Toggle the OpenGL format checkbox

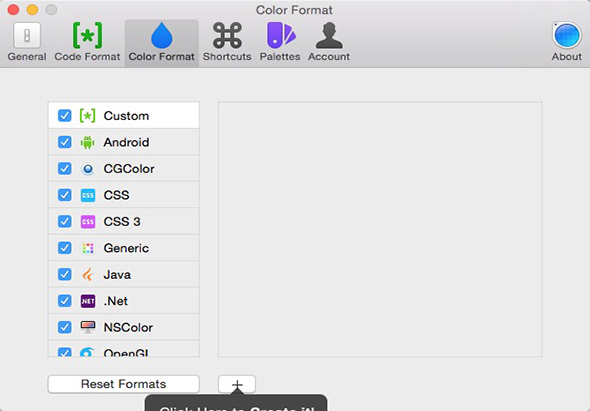[x=65, y=352]
